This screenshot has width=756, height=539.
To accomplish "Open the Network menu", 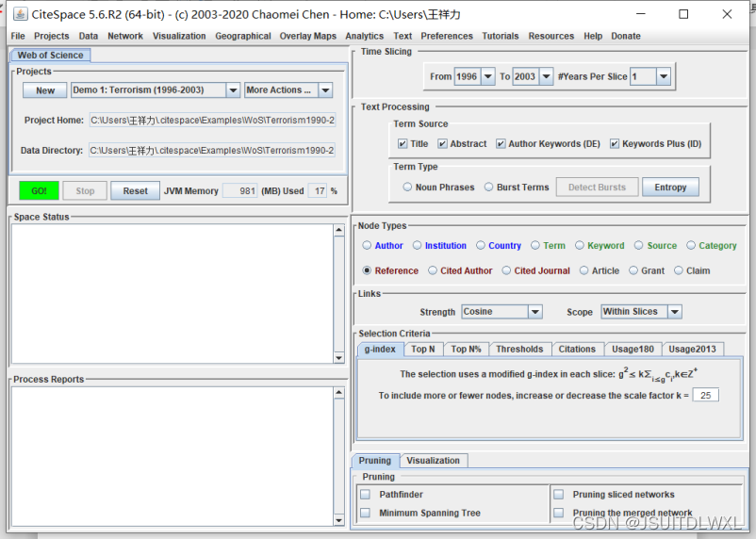I will point(125,36).
